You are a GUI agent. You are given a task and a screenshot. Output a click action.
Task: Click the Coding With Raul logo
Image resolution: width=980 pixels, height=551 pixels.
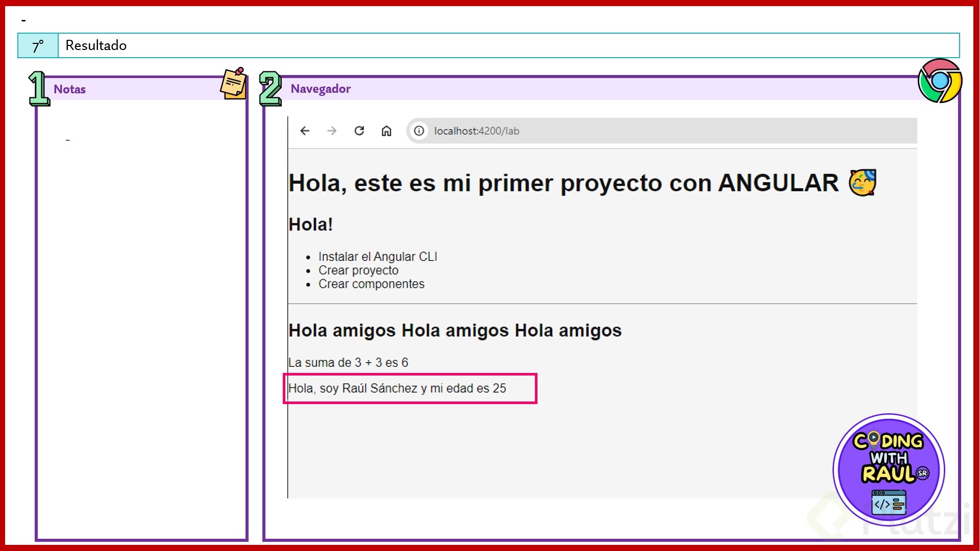click(x=889, y=469)
